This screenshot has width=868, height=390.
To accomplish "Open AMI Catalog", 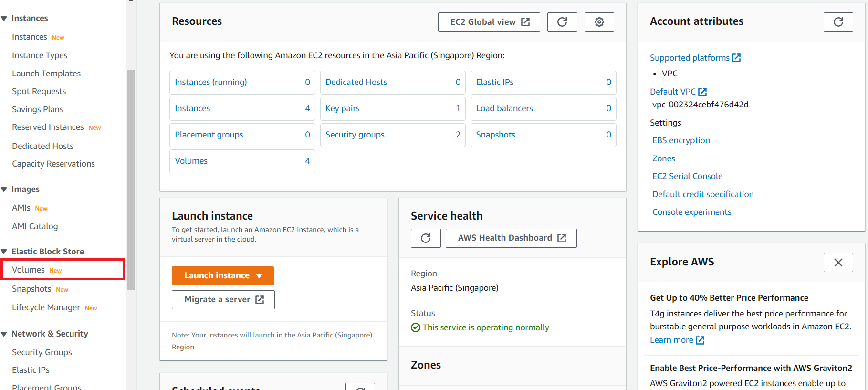I will [35, 226].
